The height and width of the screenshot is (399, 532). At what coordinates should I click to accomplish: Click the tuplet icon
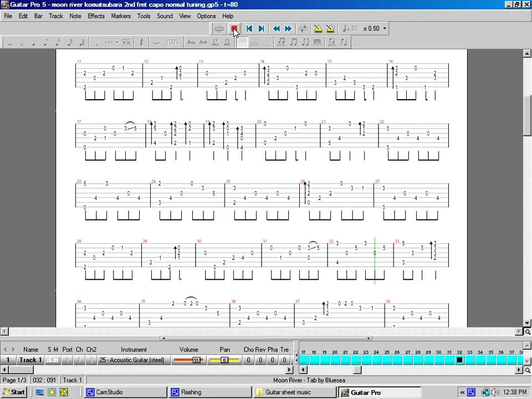coord(108,43)
